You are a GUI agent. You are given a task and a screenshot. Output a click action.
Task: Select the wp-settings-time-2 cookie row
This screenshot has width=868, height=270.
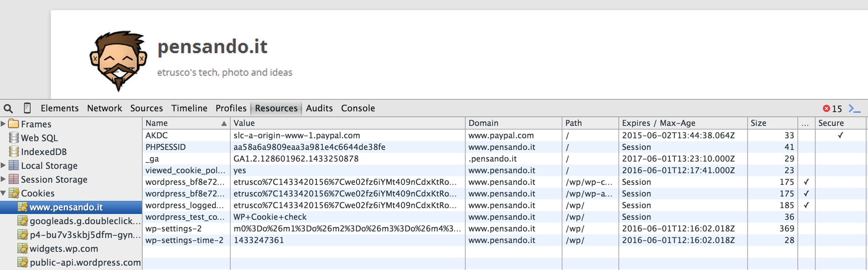click(505, 240)
